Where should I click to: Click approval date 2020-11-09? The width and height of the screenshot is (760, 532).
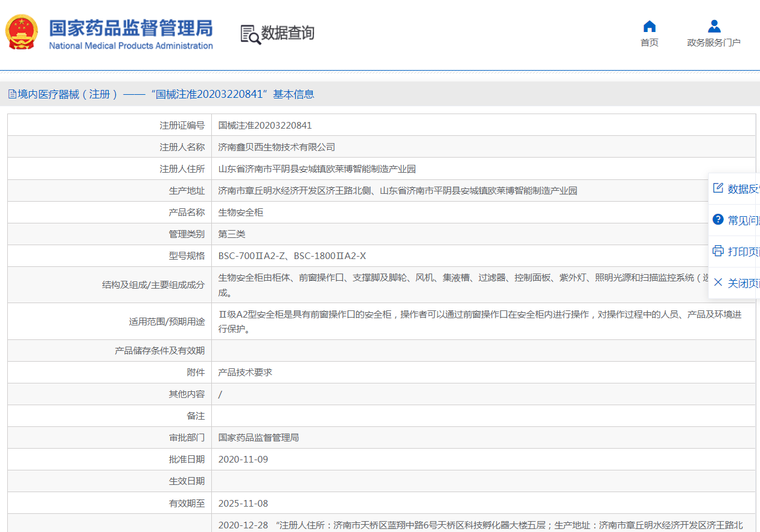pos(243,460)
